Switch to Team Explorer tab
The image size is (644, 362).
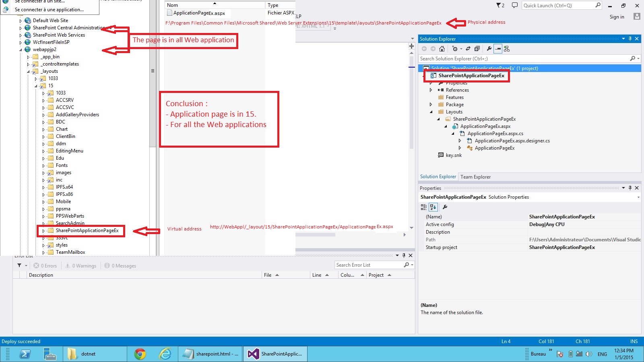(475, 177)
